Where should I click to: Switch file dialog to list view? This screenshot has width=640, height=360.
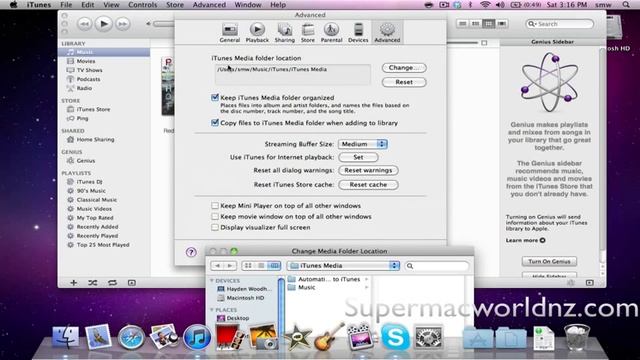tap(261, 266)
